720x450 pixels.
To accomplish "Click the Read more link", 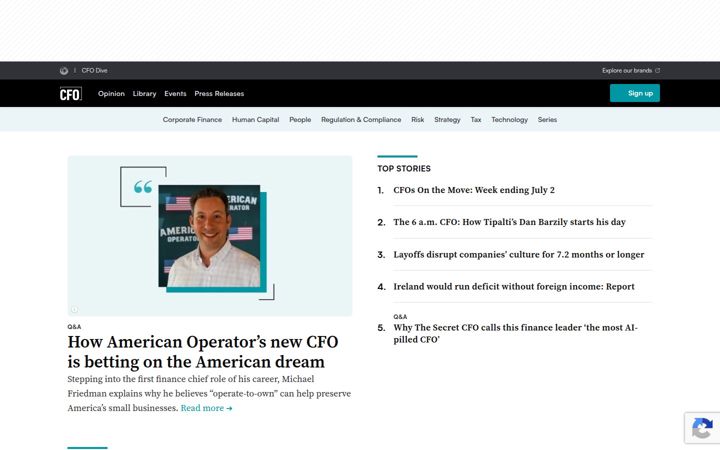I will 206,408.
